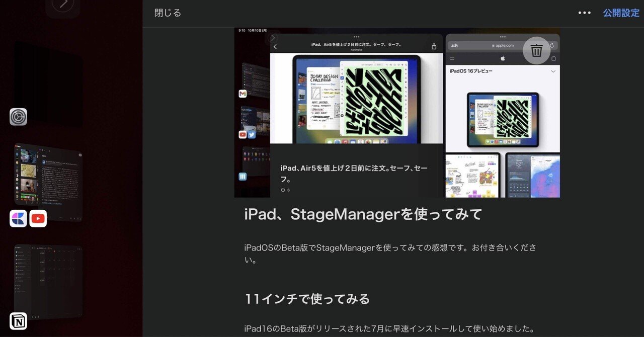Open the Settings app from the Stage Manager sidebar

point(18,117)
